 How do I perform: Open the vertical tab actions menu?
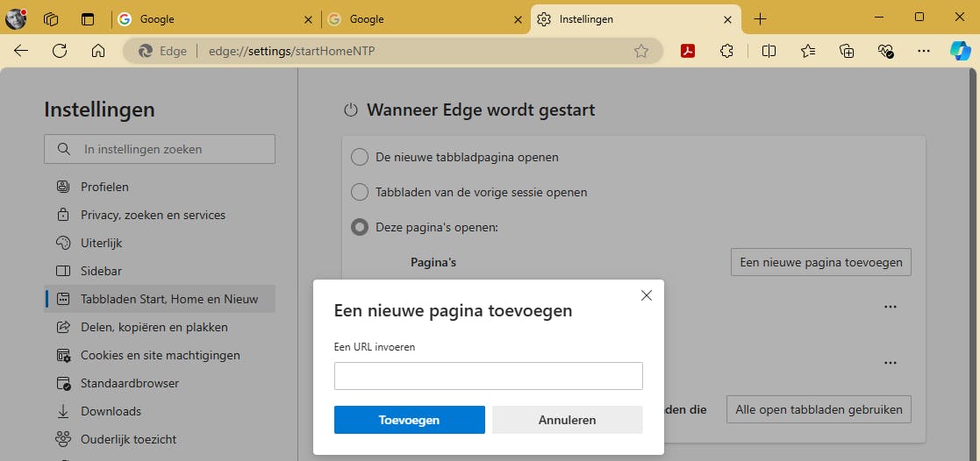[x=87, y=19]
